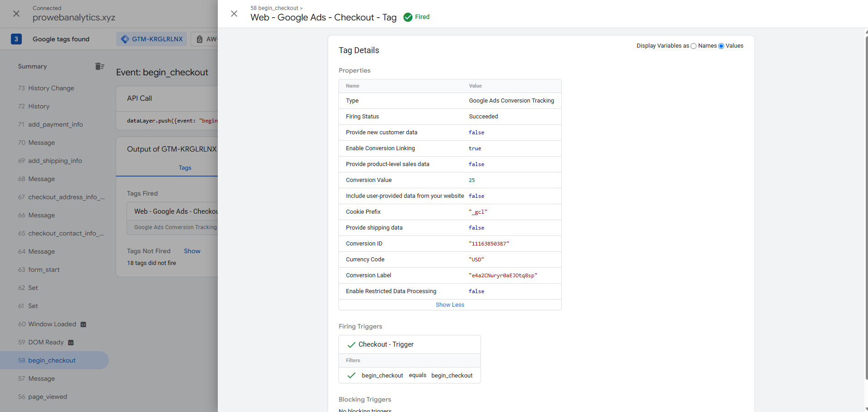Screen dimensions: 868x412
Task: Select Values radio for variable display
Action: [721, 46]
